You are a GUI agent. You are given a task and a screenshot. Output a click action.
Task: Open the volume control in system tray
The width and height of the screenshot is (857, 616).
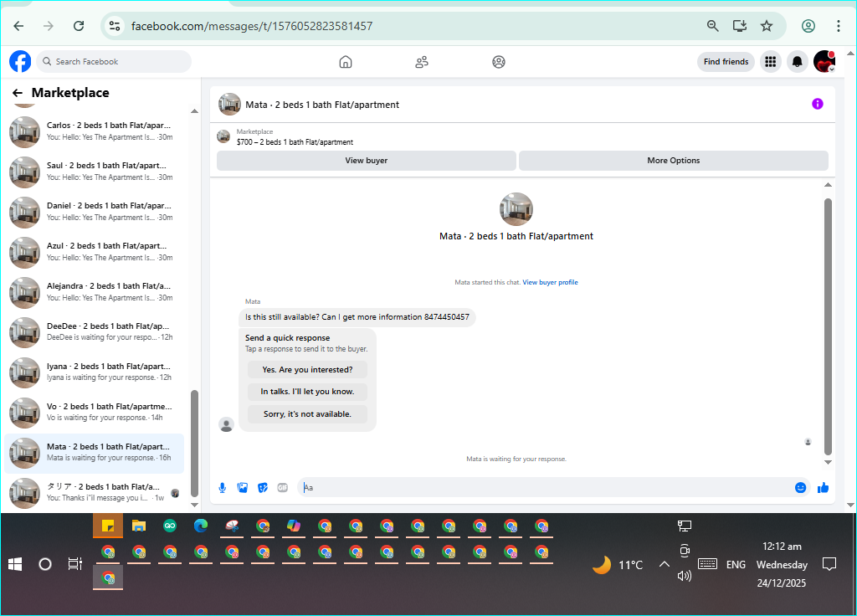(685, 576)
